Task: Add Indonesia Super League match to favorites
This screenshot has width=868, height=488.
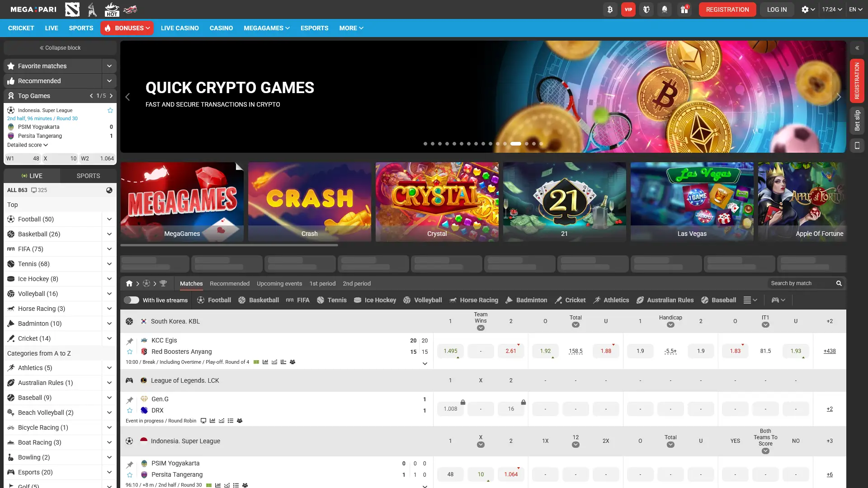Action: [x=110, y=110]
